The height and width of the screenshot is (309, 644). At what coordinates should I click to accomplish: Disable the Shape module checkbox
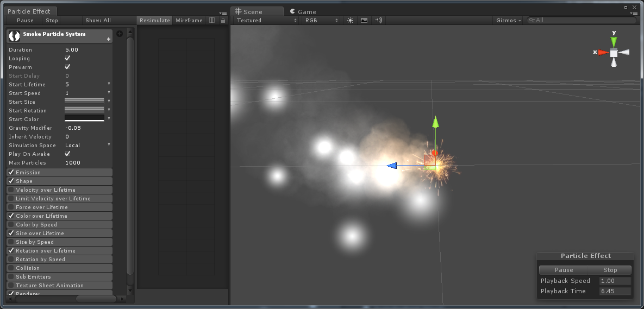[11, 181]
